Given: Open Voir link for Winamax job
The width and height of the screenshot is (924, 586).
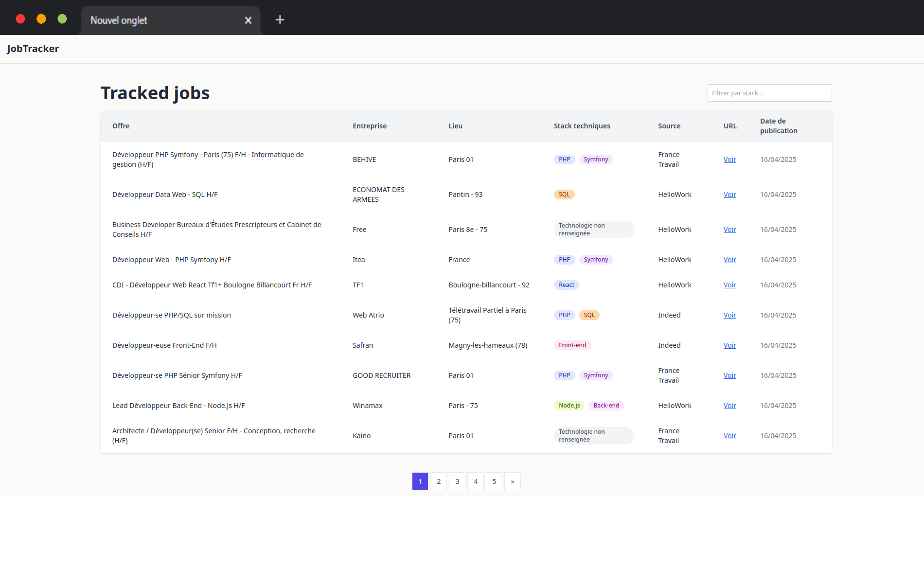Looking at the screenshot, I should [729, 406].
